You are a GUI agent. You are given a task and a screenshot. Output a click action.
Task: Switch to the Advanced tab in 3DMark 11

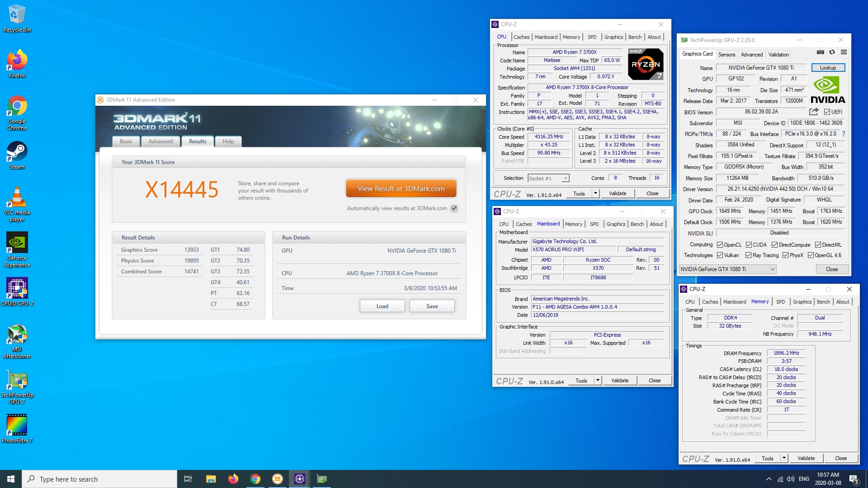160,141
